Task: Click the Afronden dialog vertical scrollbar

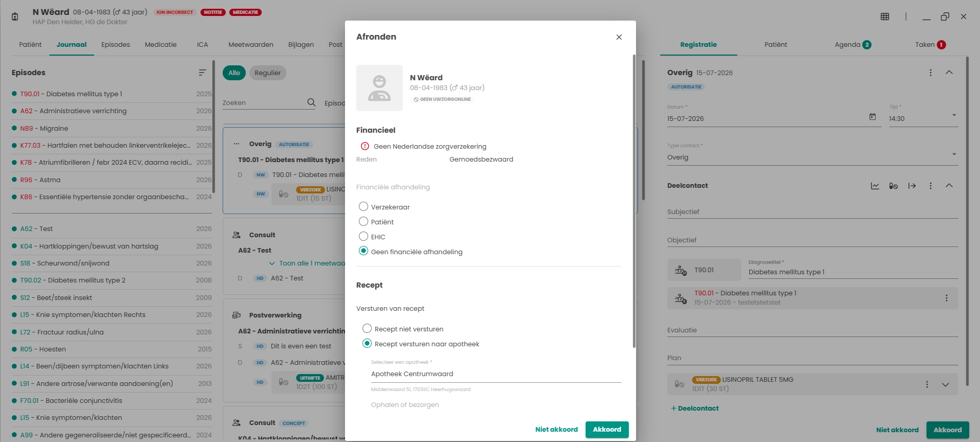Action: coord(634,201)
